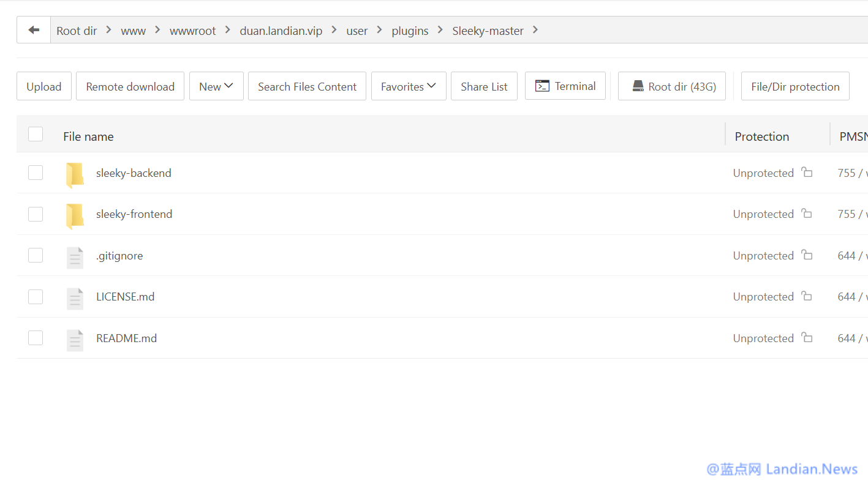This screenshot has width=868, height=489.
Task: Select the README.md row checkbox
Action: tap(36, 338)
